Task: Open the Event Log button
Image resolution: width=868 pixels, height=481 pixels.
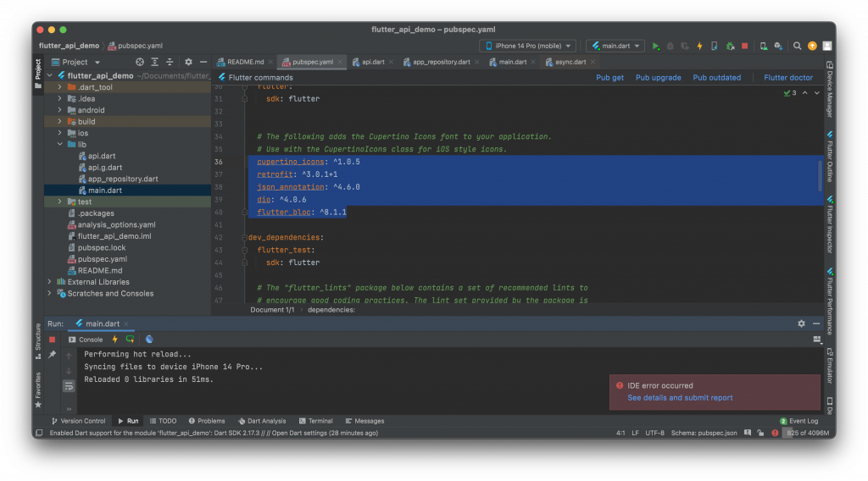Action: 798,421
